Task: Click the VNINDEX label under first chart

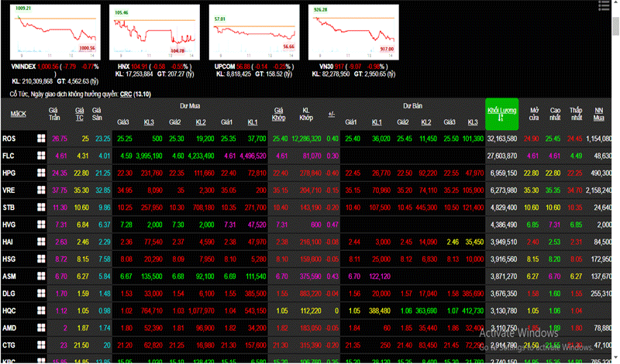Action: (x=24, y=67)
